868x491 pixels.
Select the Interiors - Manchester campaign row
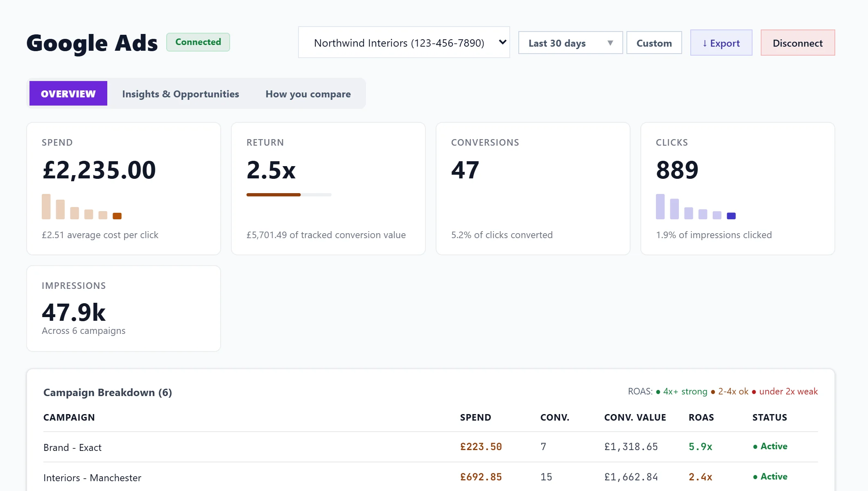click(x=431, y=477)
